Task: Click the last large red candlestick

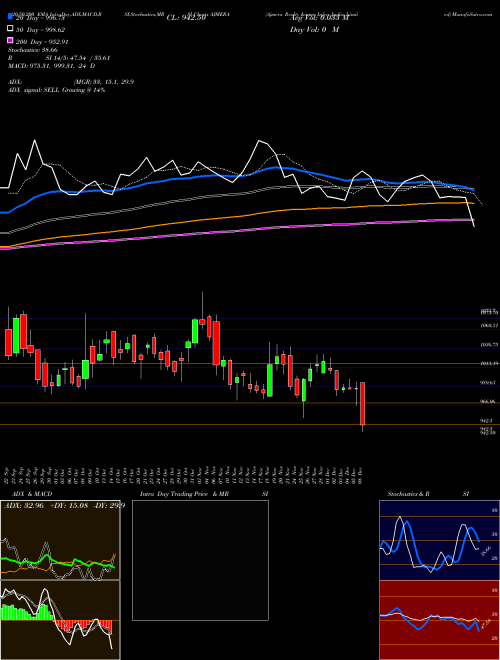Action: click(362, 403)
